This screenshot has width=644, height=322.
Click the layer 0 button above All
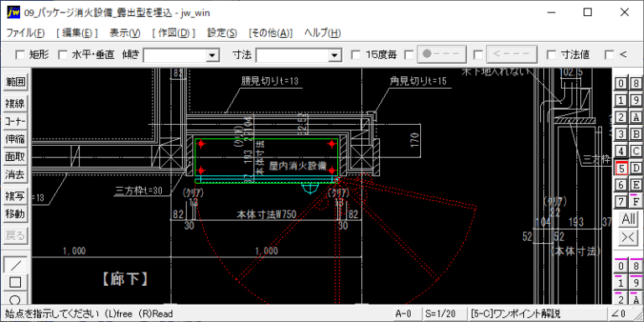621,83
